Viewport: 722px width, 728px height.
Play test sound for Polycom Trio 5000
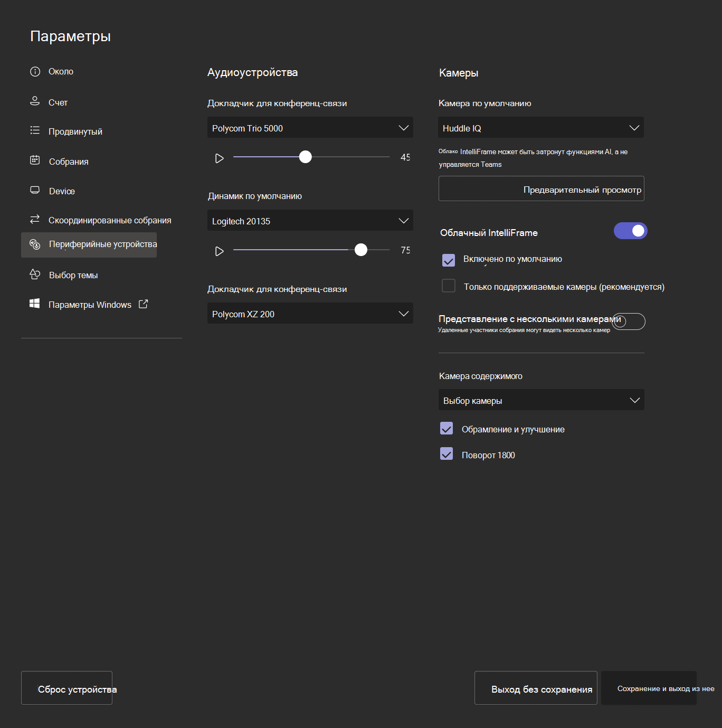point(220,158)
